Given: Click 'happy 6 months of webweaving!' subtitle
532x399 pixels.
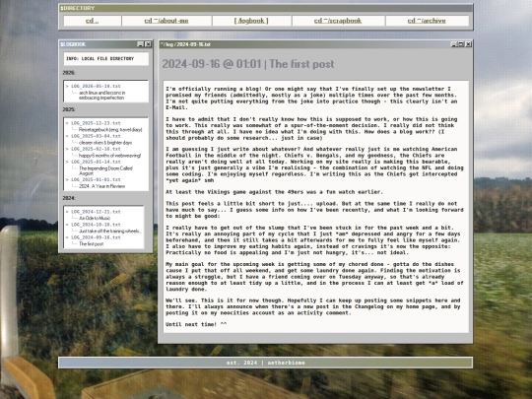Looking at the screenshot, I should [109, 156].
